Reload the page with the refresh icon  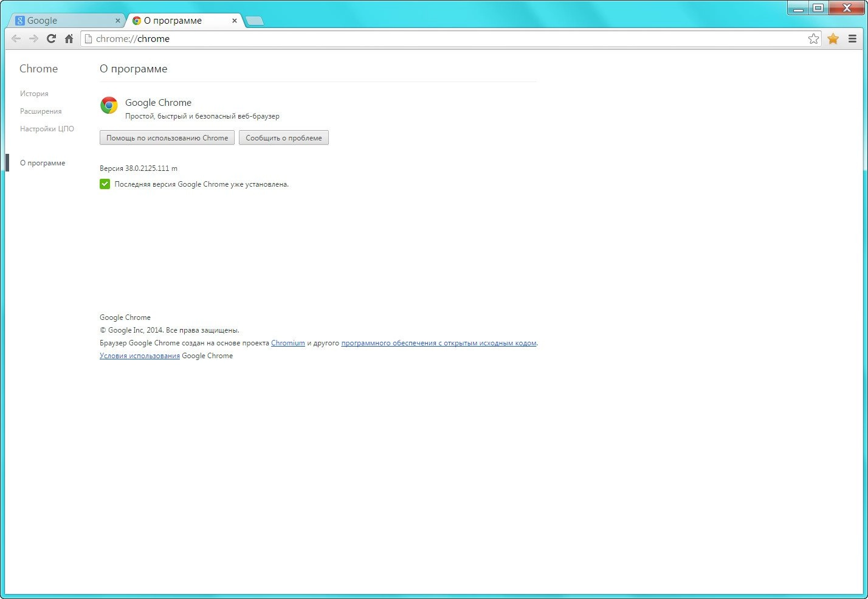[52, 39]
